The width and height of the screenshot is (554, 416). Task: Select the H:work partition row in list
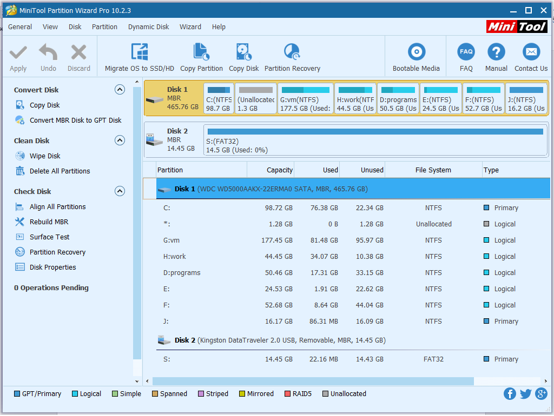(353, 257)
